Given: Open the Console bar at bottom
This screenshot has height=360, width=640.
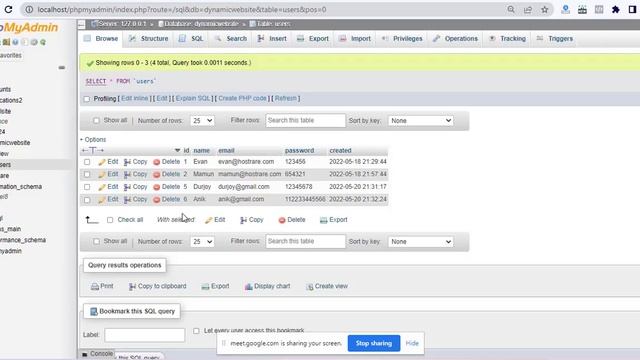Looking at the screenshot, I should click(x=97, y=354).
